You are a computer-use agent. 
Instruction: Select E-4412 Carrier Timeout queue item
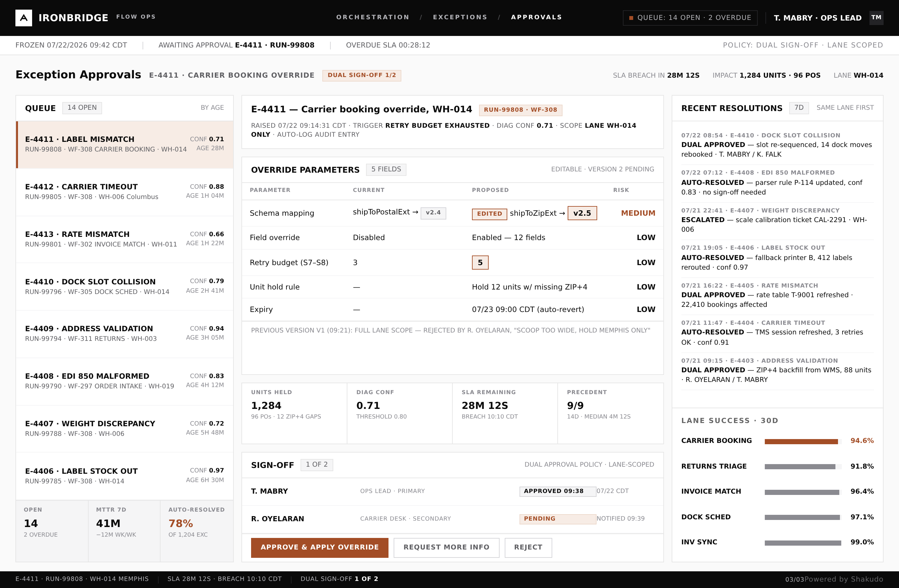(x=125, y=192)
